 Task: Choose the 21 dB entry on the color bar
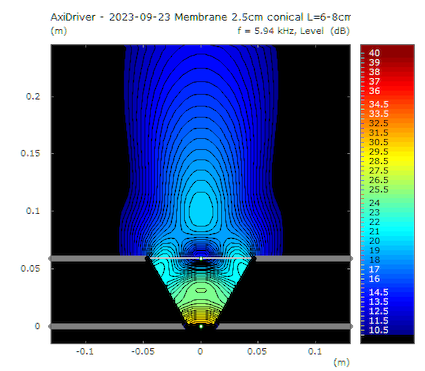[374, 231]
